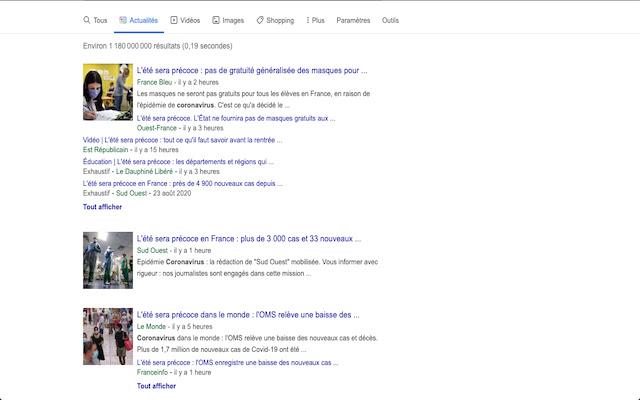Expand the Outils search tools
Viewport: 640px width, 400px height.
pos(390,20)
